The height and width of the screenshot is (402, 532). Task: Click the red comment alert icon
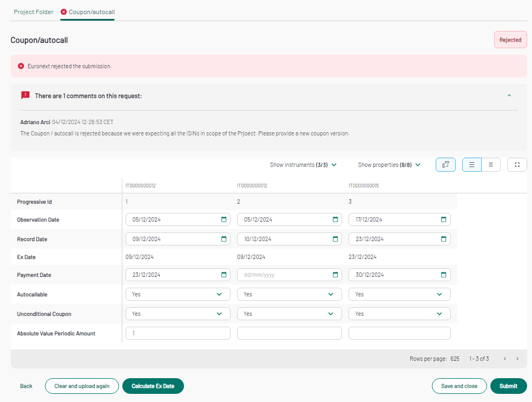(x=25, y=95)
